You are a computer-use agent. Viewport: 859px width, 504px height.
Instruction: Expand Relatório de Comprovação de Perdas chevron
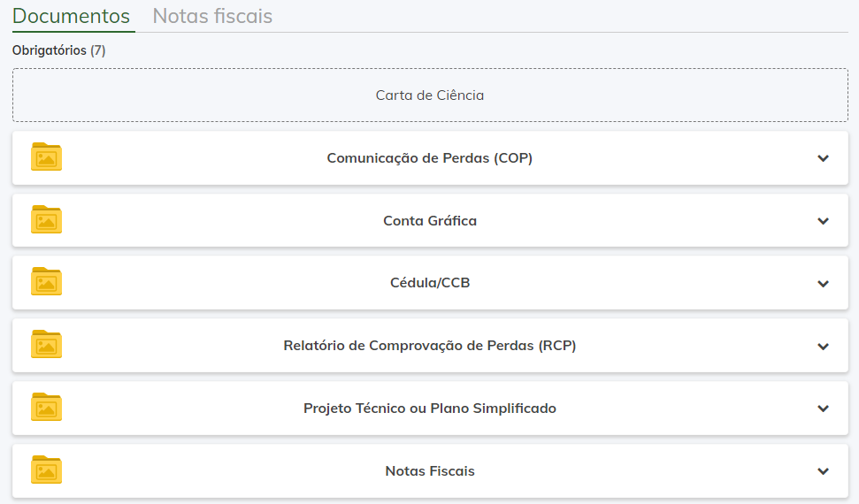tap(823, 347)
